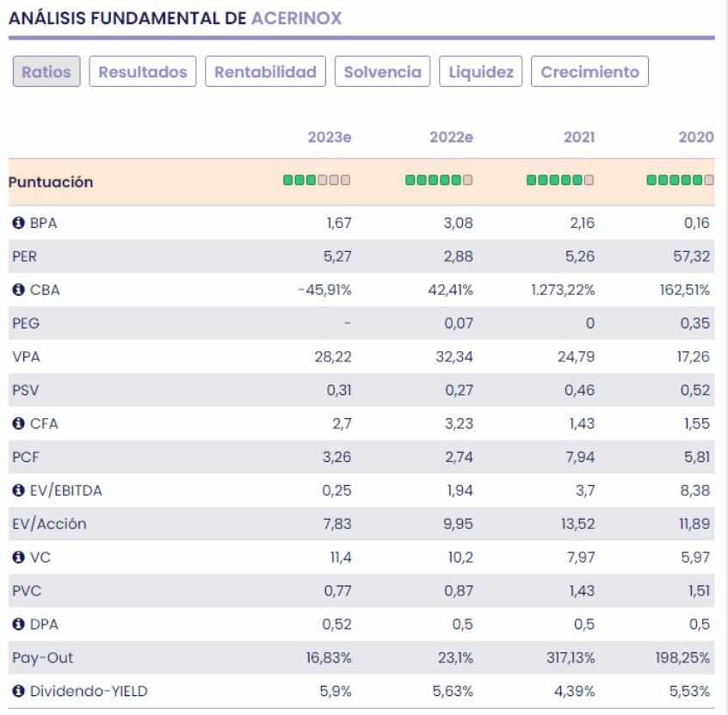
Task: Click the info icon beside CBA
Action: coord(17,290)
